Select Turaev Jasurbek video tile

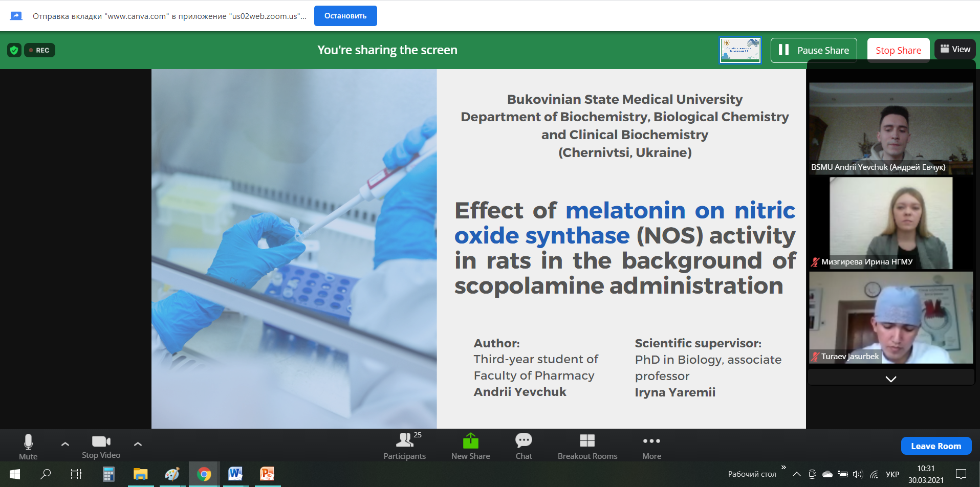891,317
